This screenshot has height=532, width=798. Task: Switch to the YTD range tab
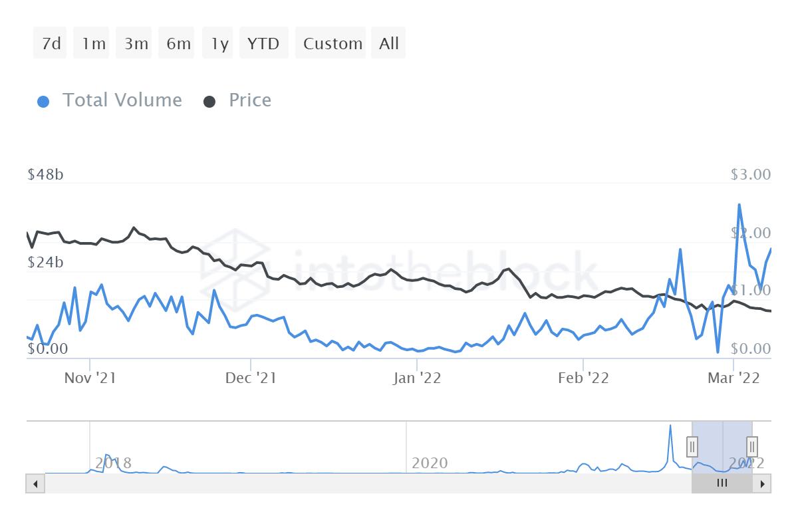(263, 43)
